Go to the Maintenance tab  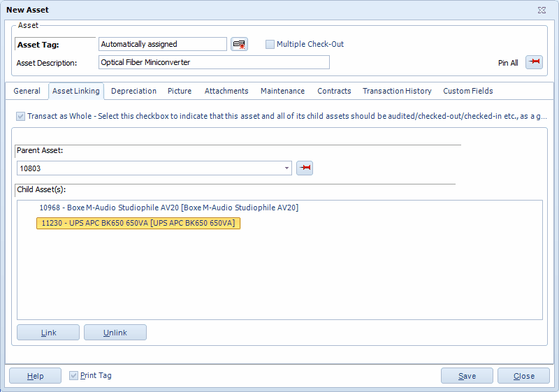click(282, 91)
